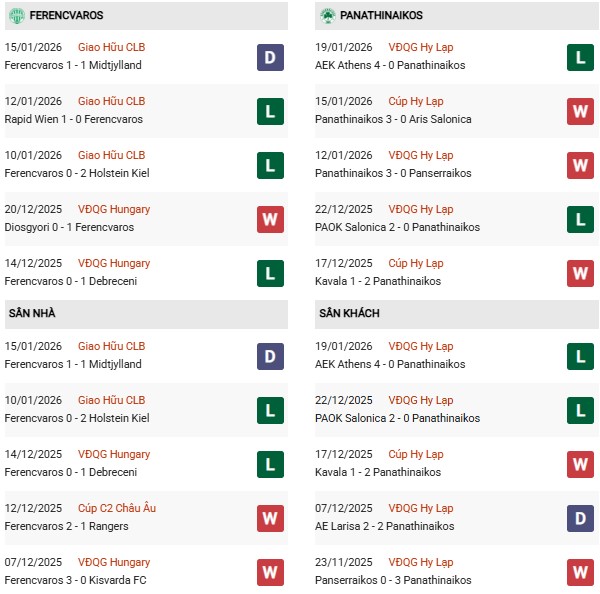Click the AE Larisa 2 - 2 Panathinaikos result
Image resolution: width=600 pixels, height=594 pixels.
[384, 526]
